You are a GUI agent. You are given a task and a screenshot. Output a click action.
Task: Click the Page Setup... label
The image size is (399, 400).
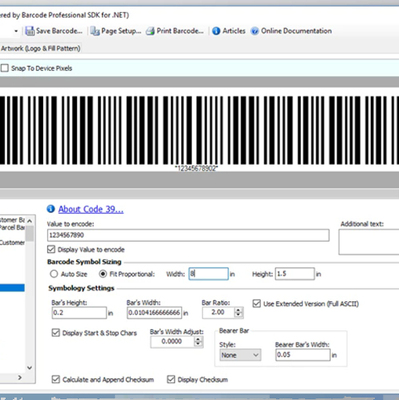point(121,31)
